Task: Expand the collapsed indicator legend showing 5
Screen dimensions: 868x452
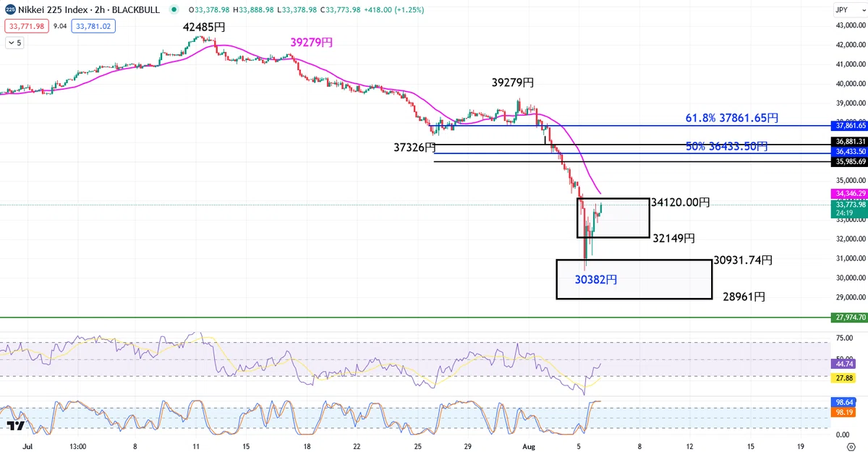Action: pos(14,43)
